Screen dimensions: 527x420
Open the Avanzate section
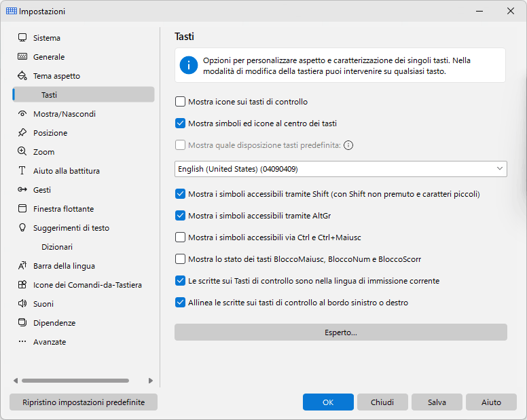click(84, 342)
